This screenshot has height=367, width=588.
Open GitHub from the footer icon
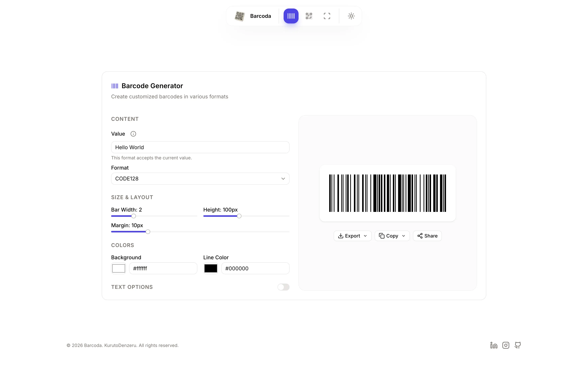pyautogui.click(x=518, y=345)
